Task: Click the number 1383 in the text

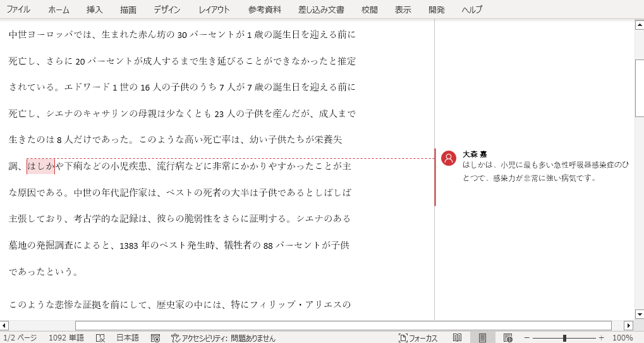Action: point(129,246)
